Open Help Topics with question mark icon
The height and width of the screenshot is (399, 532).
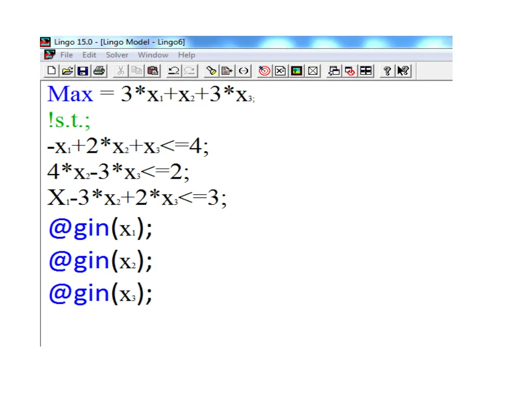(387, 71)
